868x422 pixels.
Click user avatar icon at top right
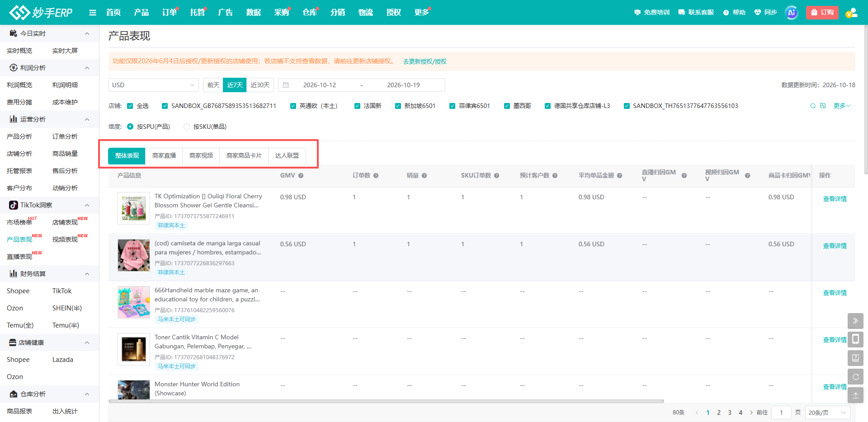pyautogui.click(x=852, y=13)
